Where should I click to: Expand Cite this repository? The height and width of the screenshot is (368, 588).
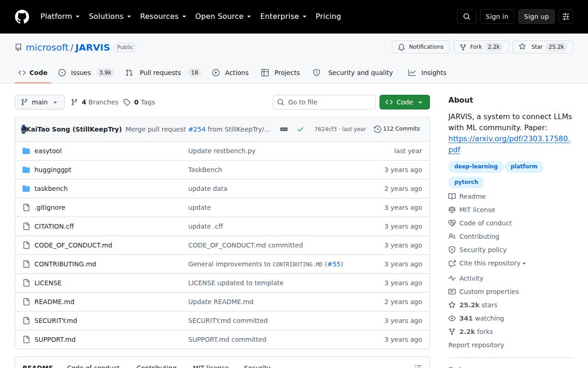coord(487,264)
